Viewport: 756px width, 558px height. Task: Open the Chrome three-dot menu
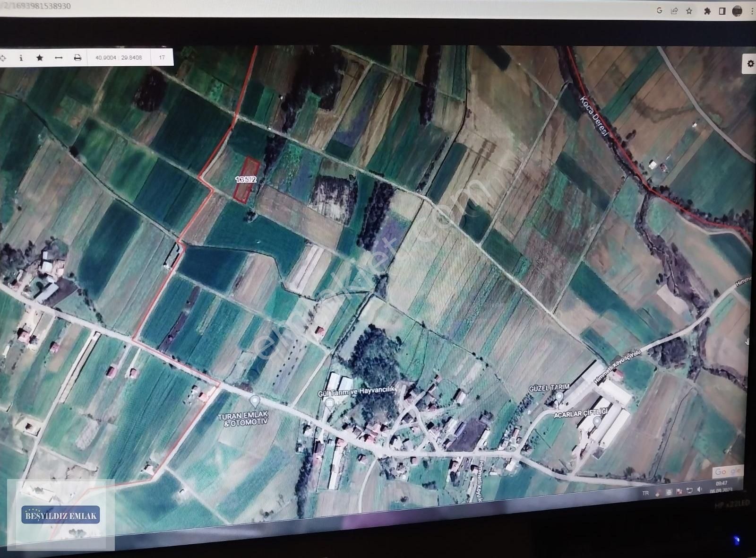[752, 11]
